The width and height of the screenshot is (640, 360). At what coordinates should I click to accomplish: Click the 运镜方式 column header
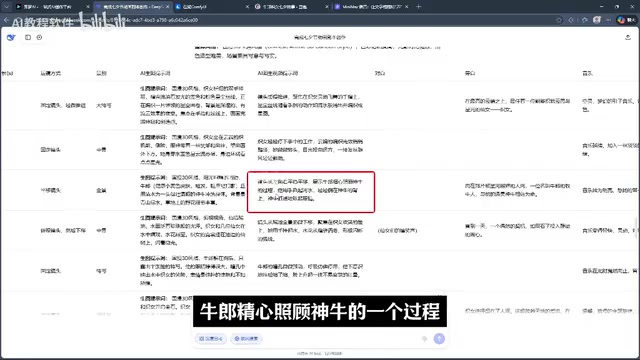(51, 73)
